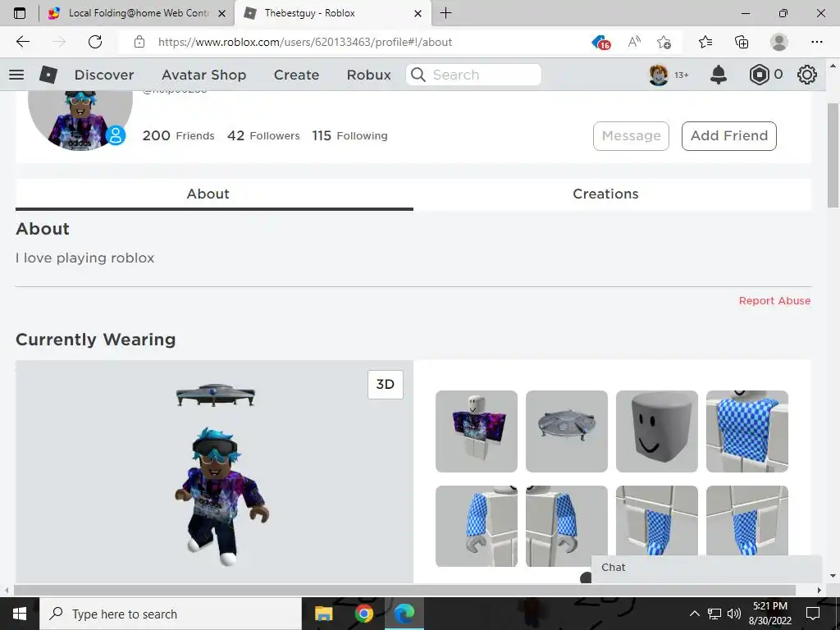This screenshot has width=840, height=630.
Task: Click the browser address bar URL
Action: [305, 42]
